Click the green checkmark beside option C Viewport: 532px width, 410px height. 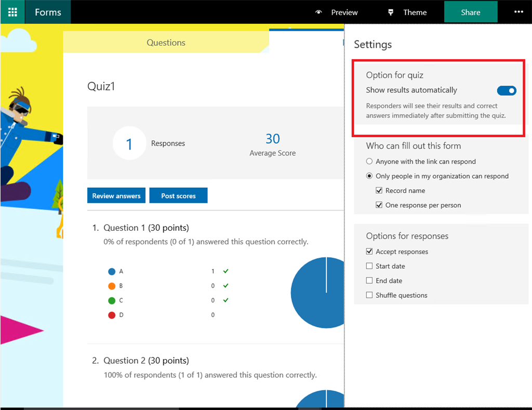225,300
